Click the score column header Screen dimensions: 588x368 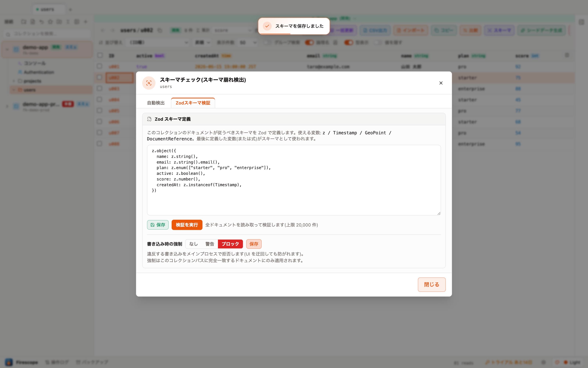[522, 56]
